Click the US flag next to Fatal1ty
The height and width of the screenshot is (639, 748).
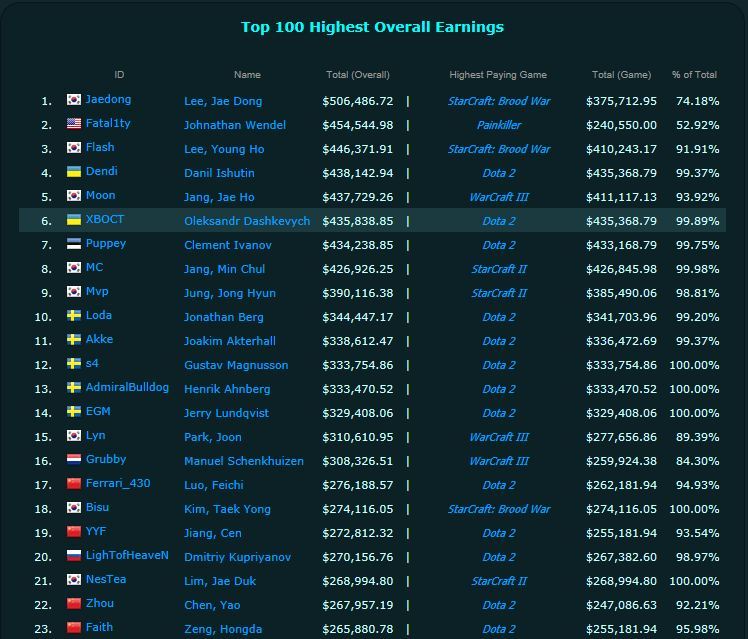(x=74, y=124)
